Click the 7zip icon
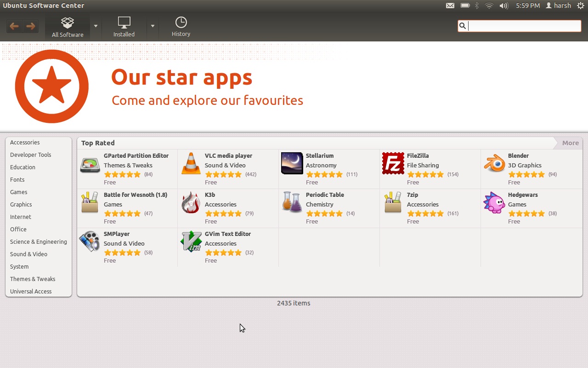The height and width of the screenshot is (368, 588). pos(393,203)
